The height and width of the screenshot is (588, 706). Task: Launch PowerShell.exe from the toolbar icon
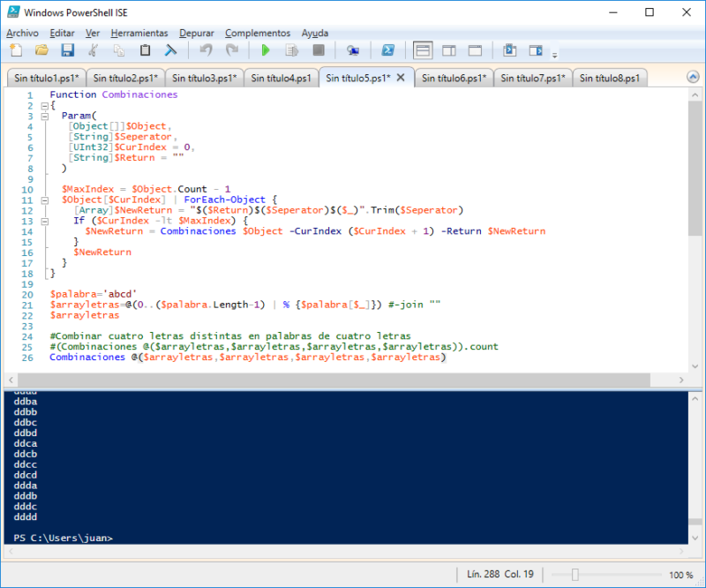click(388, 50)
